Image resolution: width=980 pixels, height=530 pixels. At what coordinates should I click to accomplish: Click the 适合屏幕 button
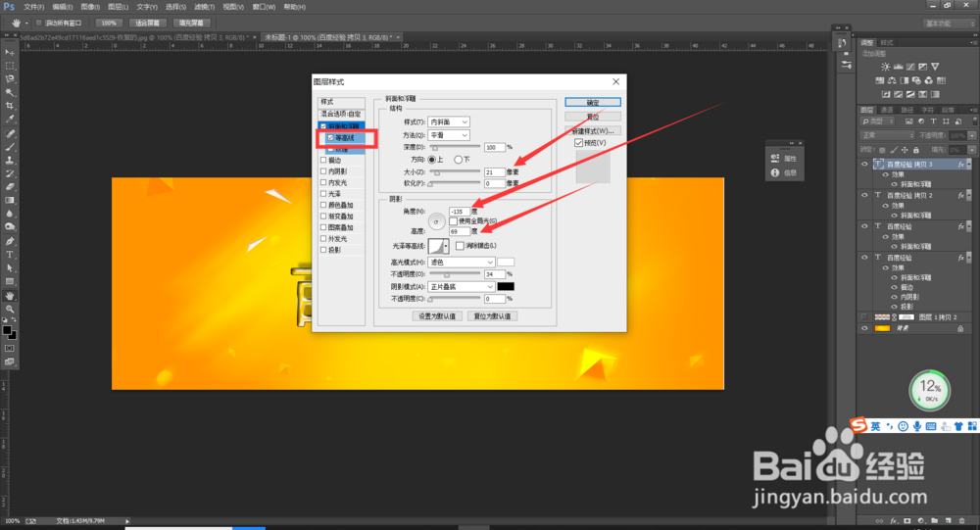pos(148,24)
